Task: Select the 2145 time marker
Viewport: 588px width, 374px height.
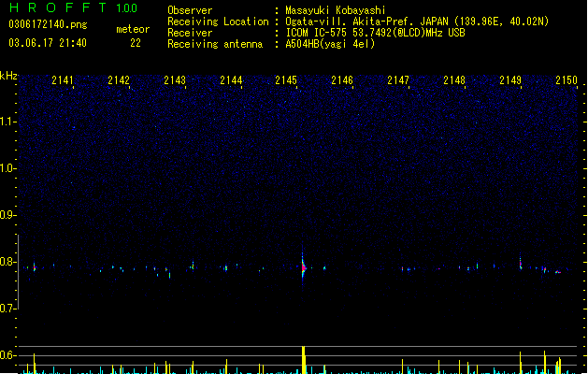Action: (286, 80)
